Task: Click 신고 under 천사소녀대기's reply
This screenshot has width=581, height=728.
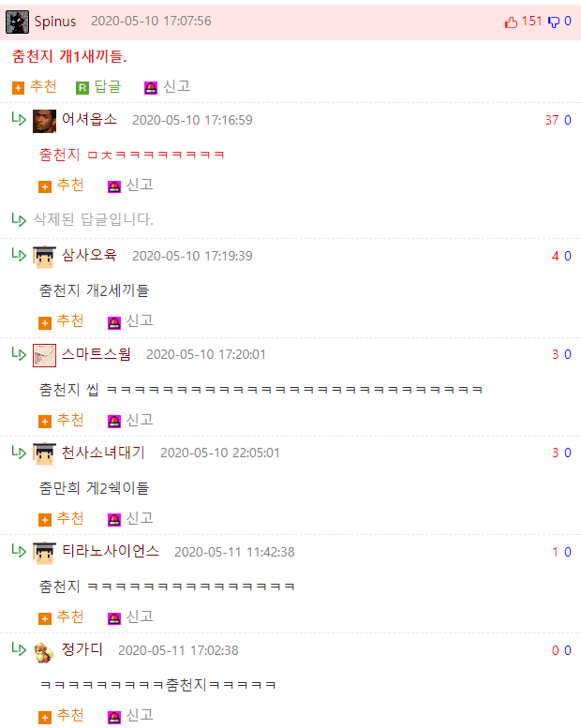Action: coord(140,518)
